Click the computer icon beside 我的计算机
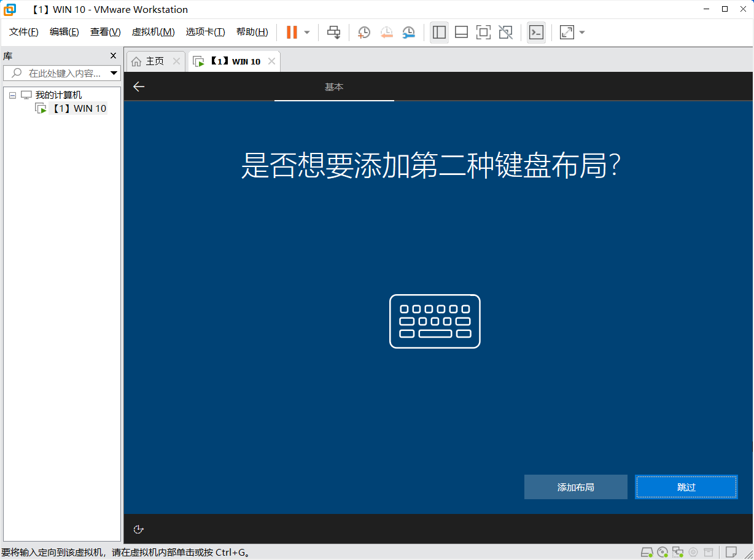754x560 pixels. [x=26, y=95]
